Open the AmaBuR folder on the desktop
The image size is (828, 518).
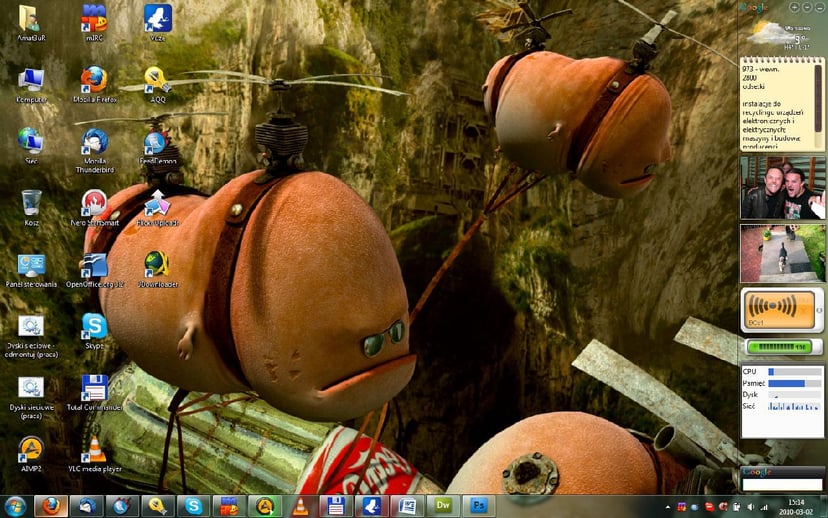point(31,22)
